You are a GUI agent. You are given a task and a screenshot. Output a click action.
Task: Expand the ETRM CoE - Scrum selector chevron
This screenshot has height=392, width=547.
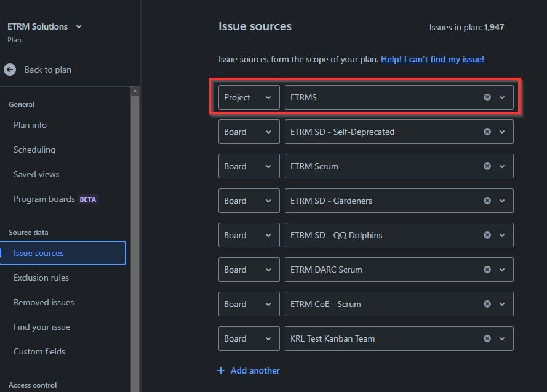coord(502,304)
